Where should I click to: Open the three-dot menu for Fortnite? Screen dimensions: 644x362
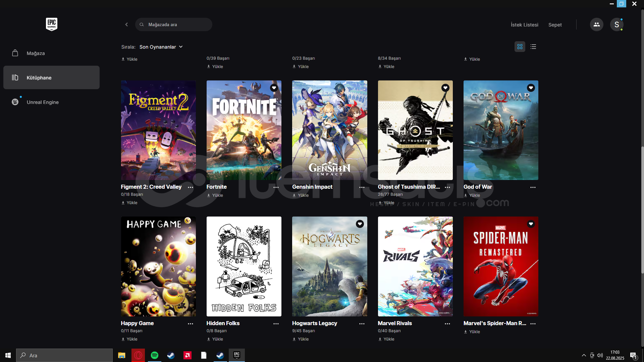276,187
